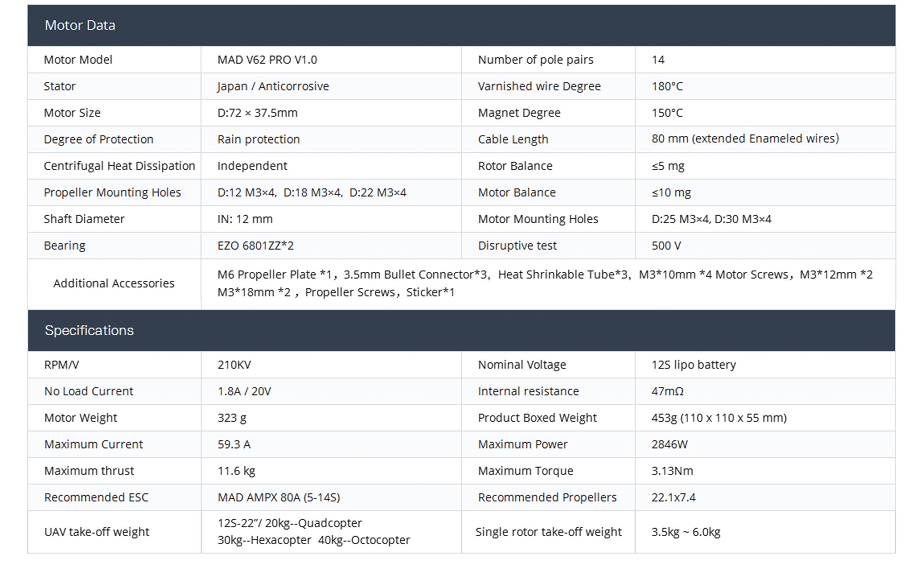Click the Number of pole pairs label
The width and height of the screenshot is (924, 561).
(536, 60)
